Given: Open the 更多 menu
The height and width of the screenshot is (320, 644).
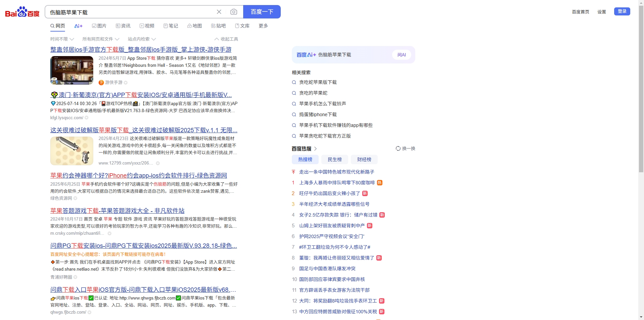Looking at the screenshot, I should click(263, 26).
